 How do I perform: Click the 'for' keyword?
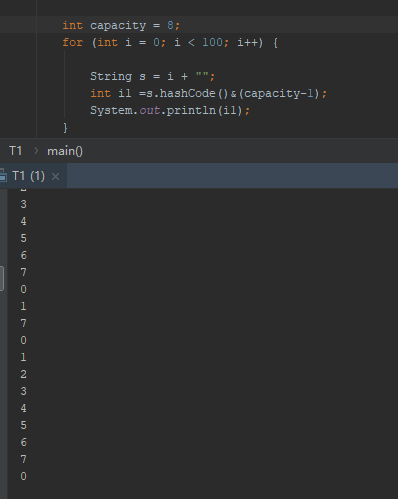click(73, 43)
